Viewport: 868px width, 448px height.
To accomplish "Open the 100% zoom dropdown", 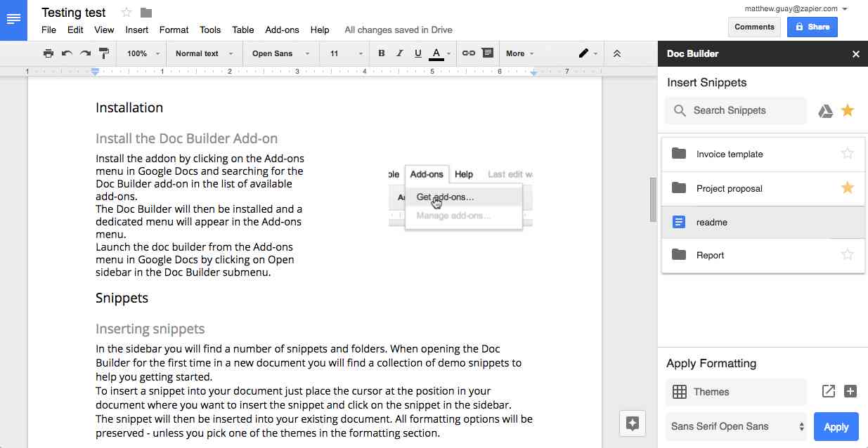I will point(143,53).
